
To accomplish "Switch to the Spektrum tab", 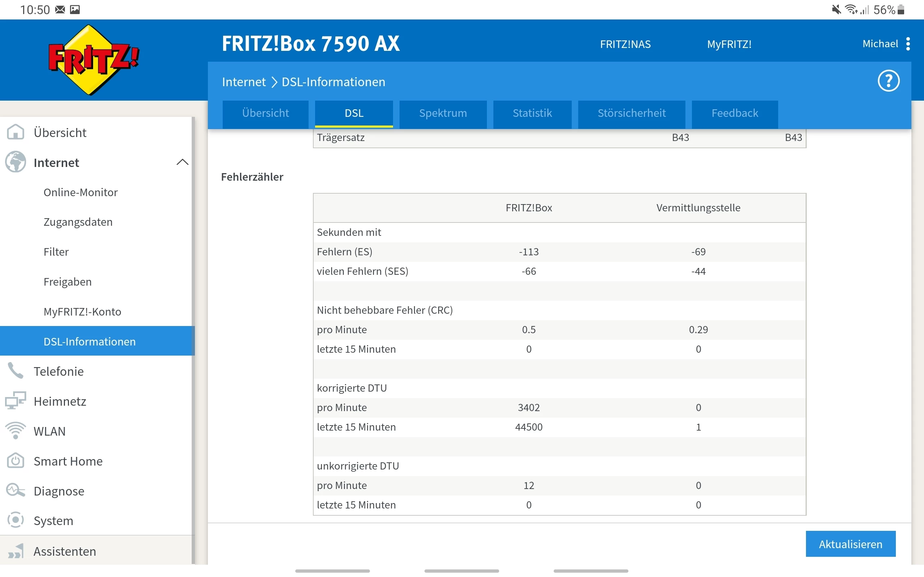I will [443, 113].
